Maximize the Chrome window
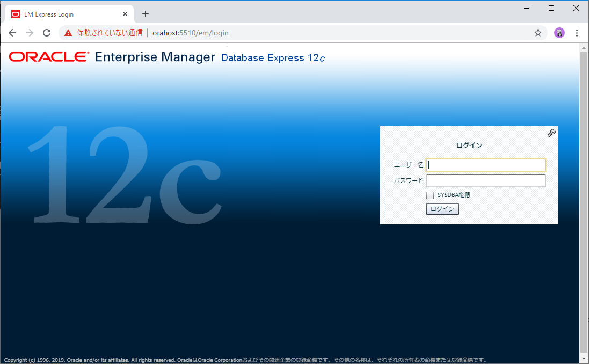Screen dimensions: 589x364 coord(551,8)
